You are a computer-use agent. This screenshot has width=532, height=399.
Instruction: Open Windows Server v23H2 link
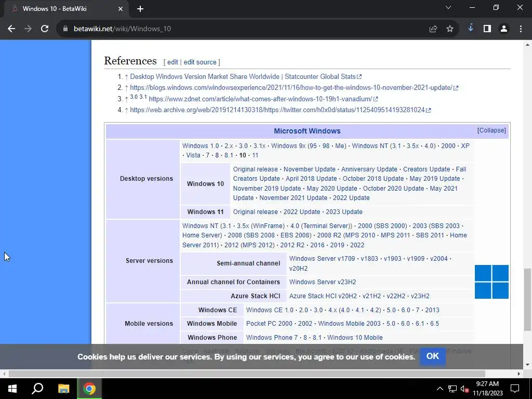tap(322, 282)
